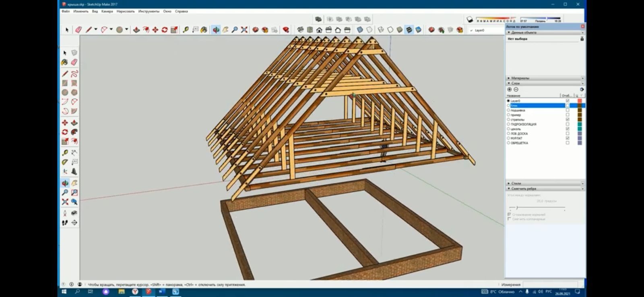Remove layer with the minus button
This screenshot has width=644, height=297.
pos(516,89)
